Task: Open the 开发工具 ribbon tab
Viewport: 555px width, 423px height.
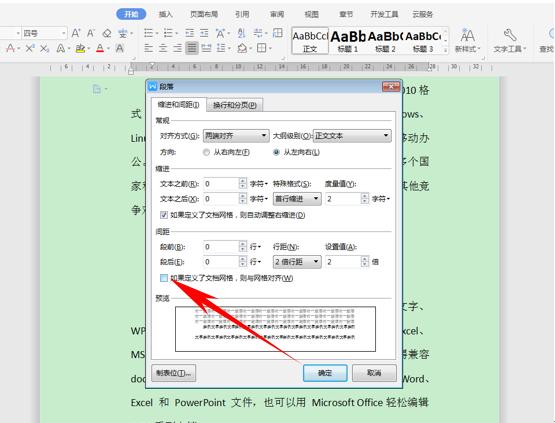Action: [384, 14]
